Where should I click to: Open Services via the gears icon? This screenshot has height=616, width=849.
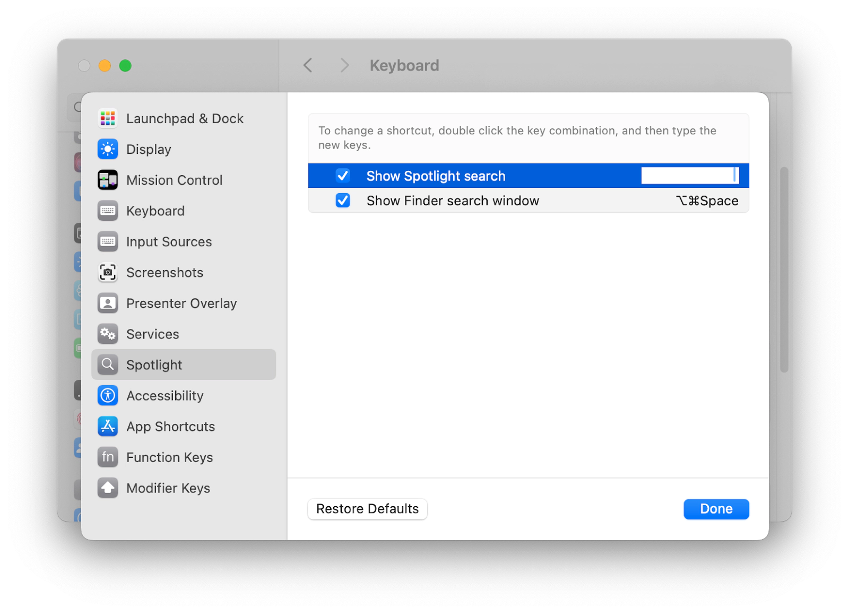(x=107, y=334)
